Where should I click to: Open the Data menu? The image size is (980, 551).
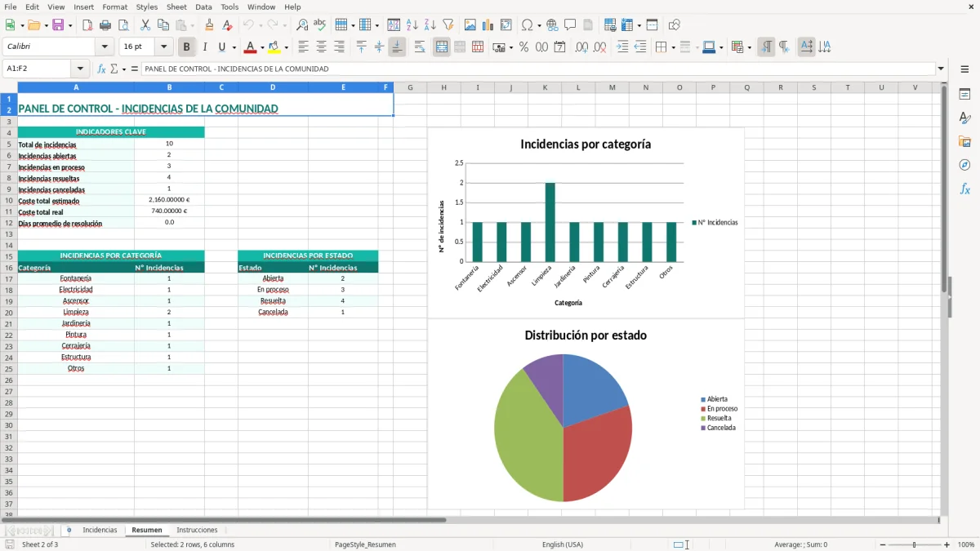[203, 7]
